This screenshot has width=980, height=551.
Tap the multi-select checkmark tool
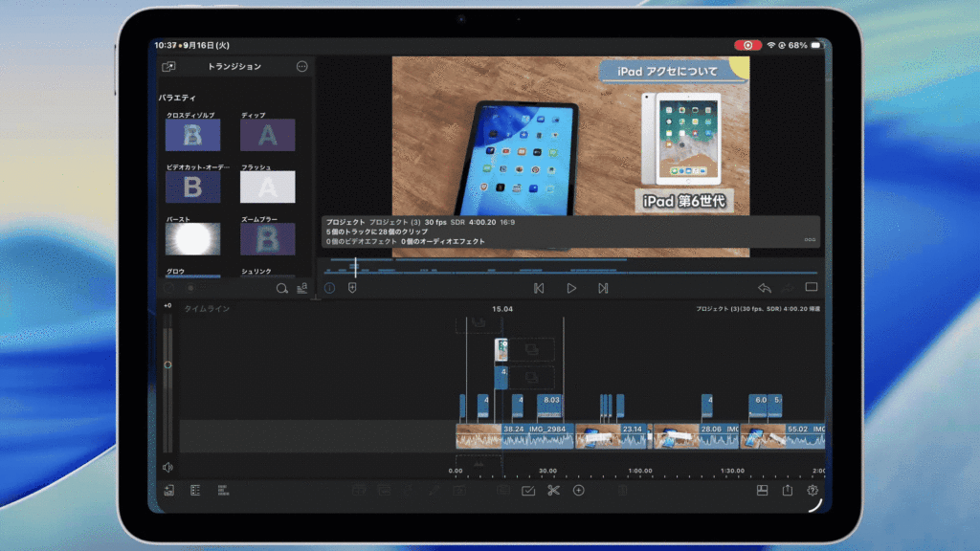tap(528, 491)
